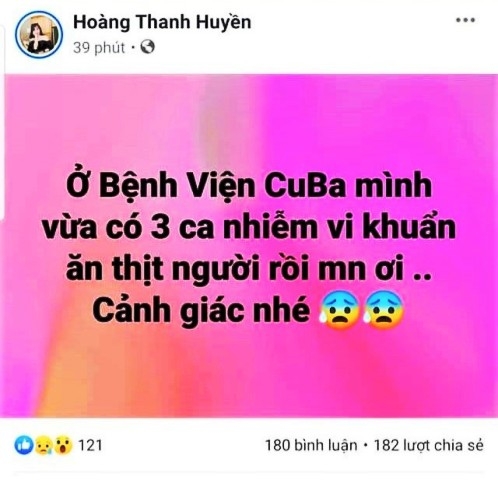Click the blue Like reaction icon
Image resolution: width=498 pixels, height=480 pixels.
tap(23, 445)
